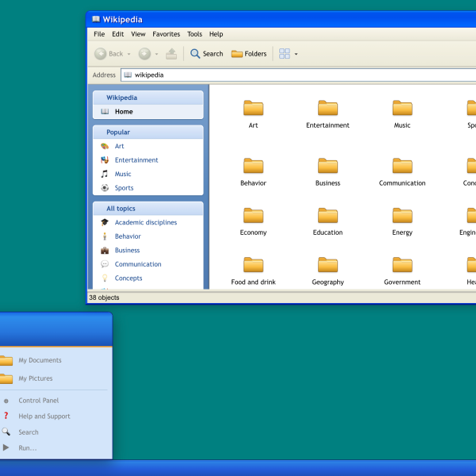Click the Music link under Popular
Screen dimensions: 476x476
click(x=123, y=174)
